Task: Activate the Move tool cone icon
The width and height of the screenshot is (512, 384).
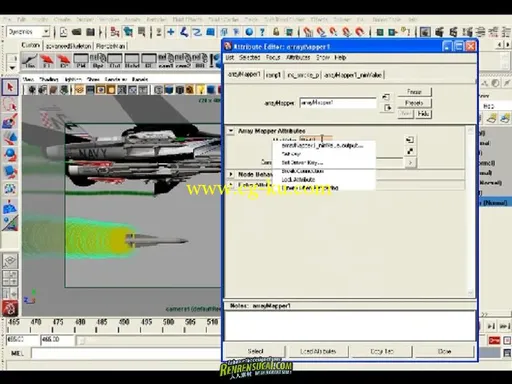Action: pos(10,138)
